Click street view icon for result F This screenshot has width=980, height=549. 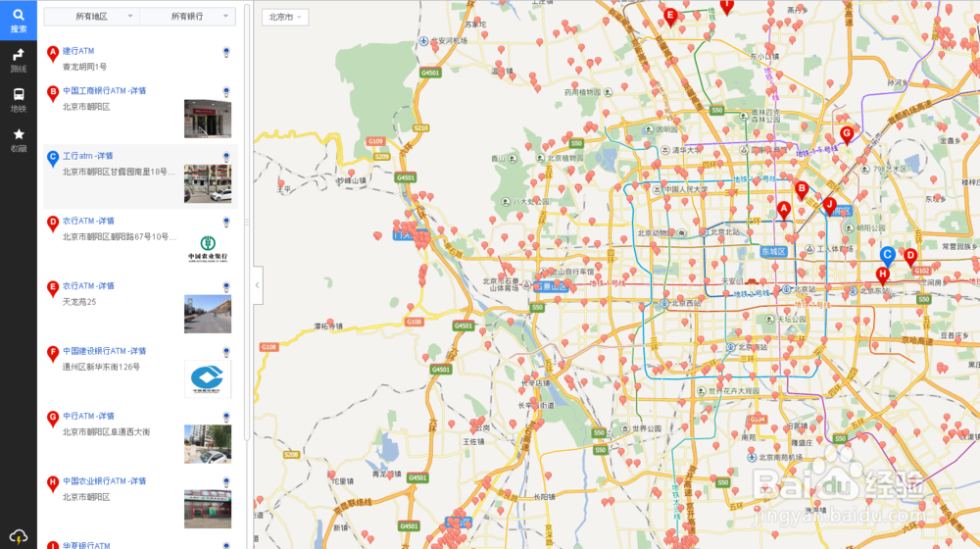(226, 352)
